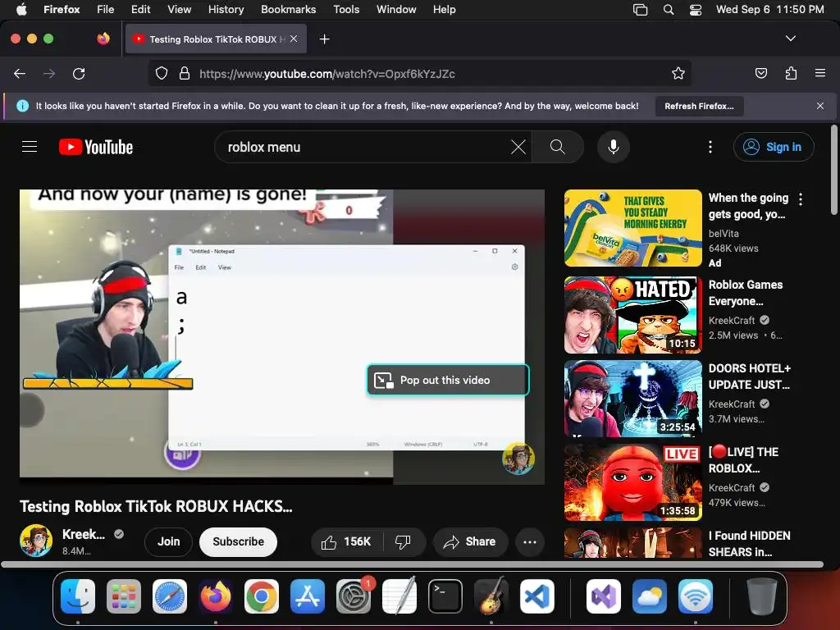
Task: Open more actions ellipsis under video
Action: 530,541
